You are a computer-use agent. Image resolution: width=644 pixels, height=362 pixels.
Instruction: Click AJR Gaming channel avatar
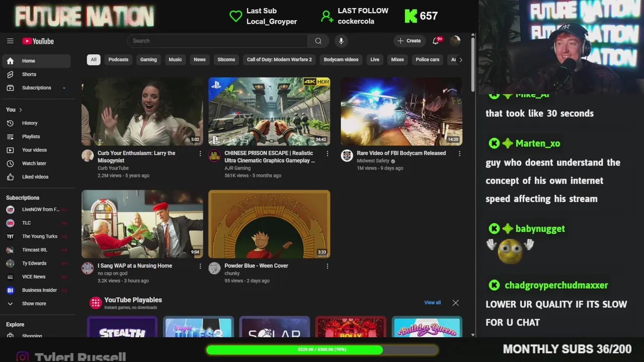pyautogui.click(x=214, y=156)
